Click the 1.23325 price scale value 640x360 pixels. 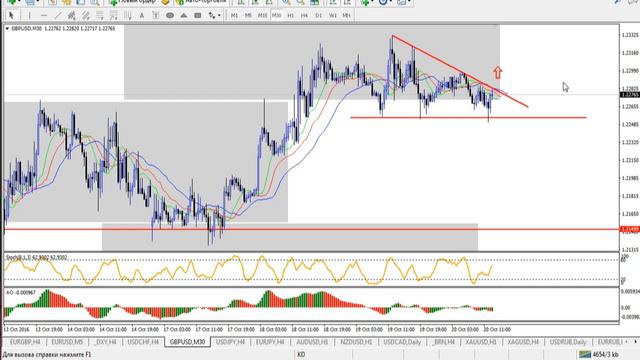(630, 35)
